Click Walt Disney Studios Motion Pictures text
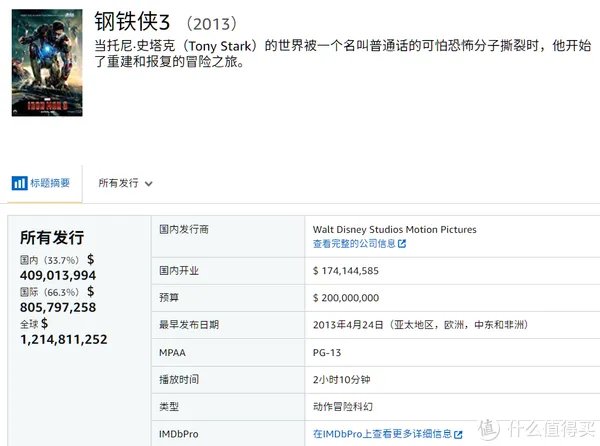600x446 pixels. [x=394, y=229]
